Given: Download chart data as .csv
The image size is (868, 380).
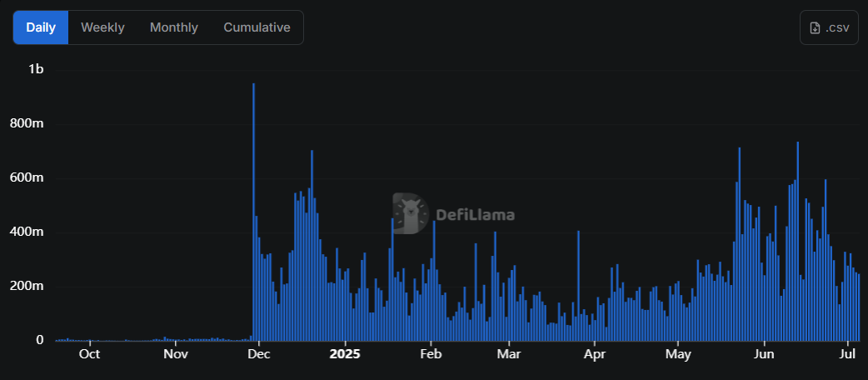Looking at the screenshot, I should click(x=829, y=27).
